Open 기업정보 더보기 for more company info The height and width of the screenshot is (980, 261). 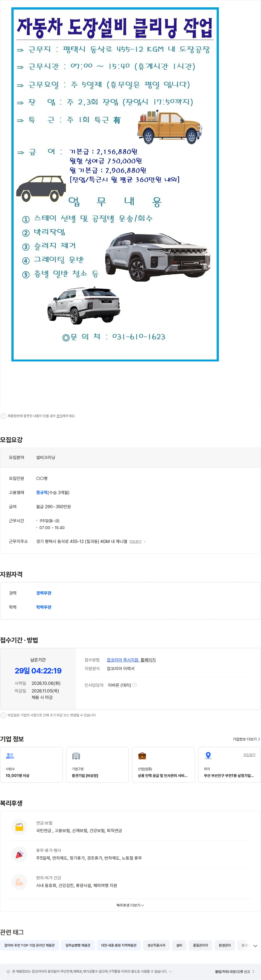coord(246,739)
